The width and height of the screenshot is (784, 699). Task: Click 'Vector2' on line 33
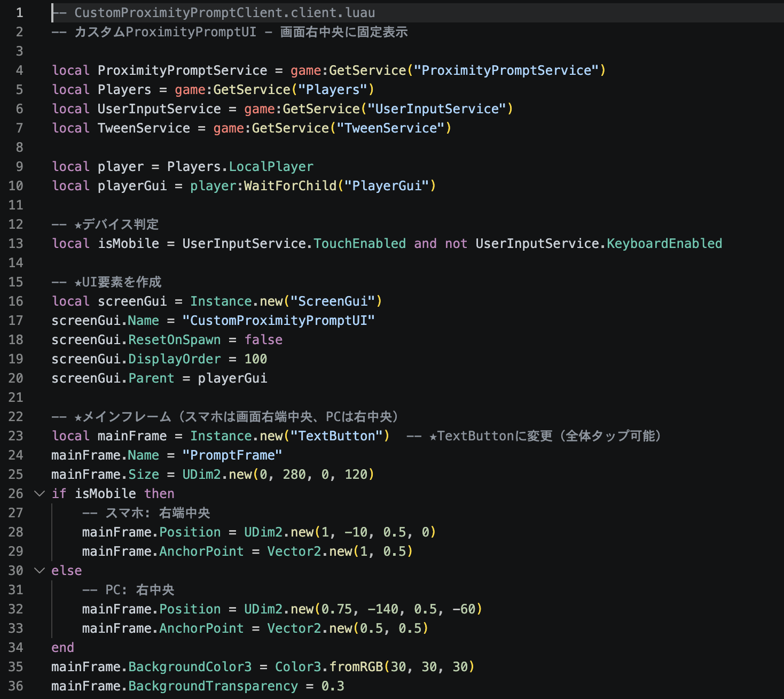294,628
